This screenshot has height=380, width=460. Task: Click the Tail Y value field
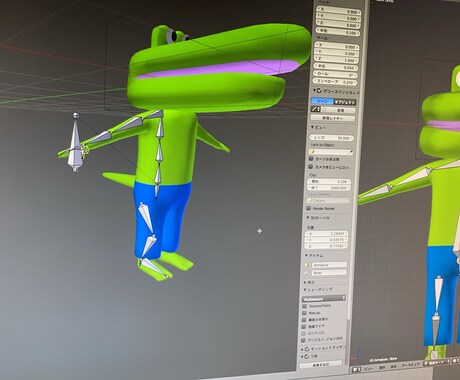click(x=337, y=53)
